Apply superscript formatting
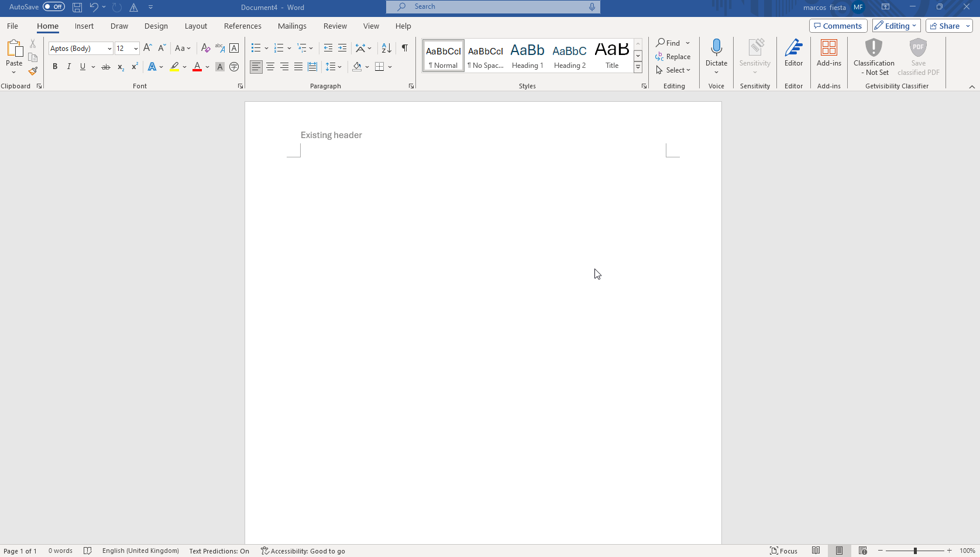This screenshot has width=980, height=557. [x=135, y=67]
